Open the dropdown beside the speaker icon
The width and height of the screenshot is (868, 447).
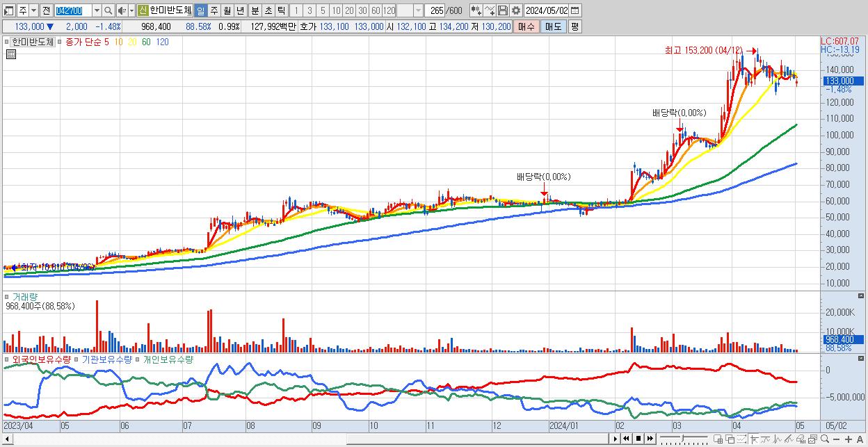[131, 10]
